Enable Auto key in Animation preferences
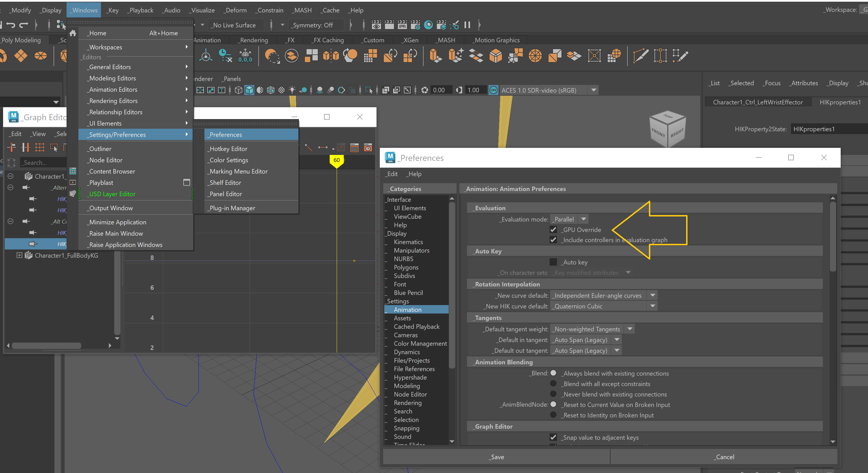This screenshot has width=868, height=473. 553,262
